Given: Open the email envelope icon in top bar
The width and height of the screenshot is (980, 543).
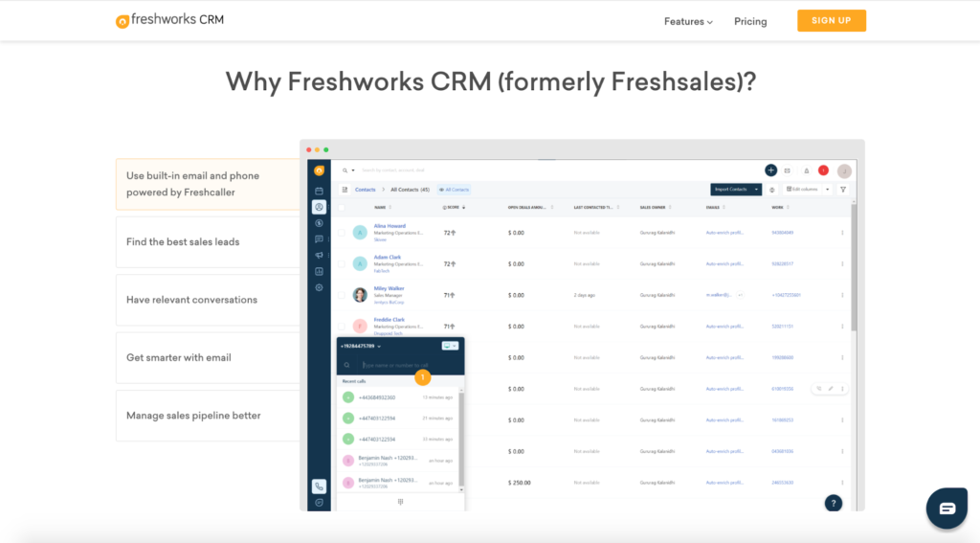Looking at the screenshot, I should tap(788, 170).
